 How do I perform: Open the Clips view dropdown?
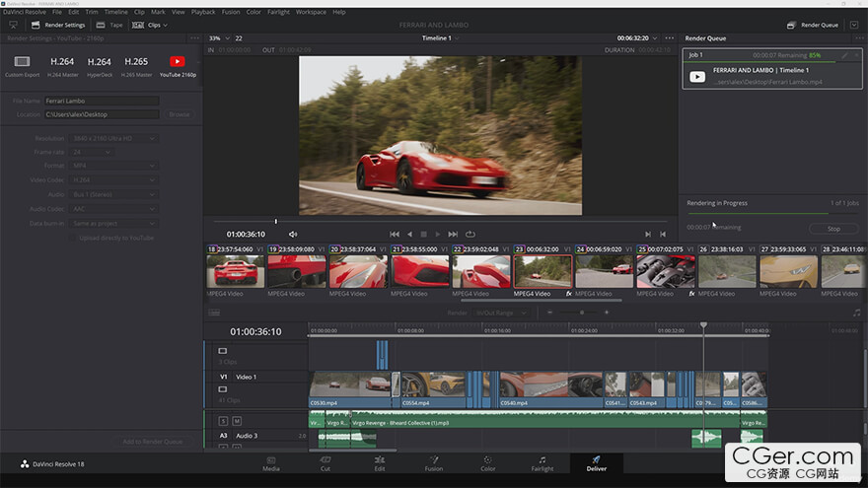[x=150, y=25]
